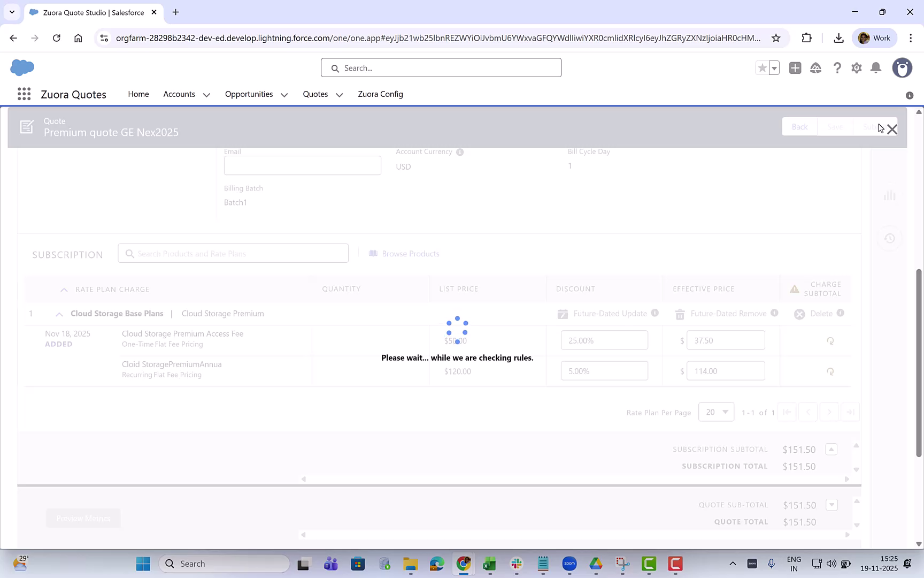Click the charge subtotal warning icon
The width and height of the screenshot is (924, 578).
coord(795,288)
